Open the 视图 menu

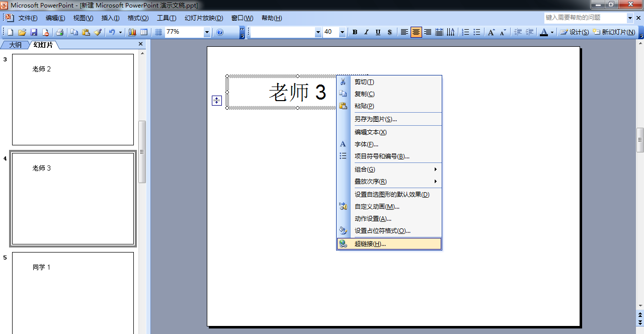coord(83,18)
